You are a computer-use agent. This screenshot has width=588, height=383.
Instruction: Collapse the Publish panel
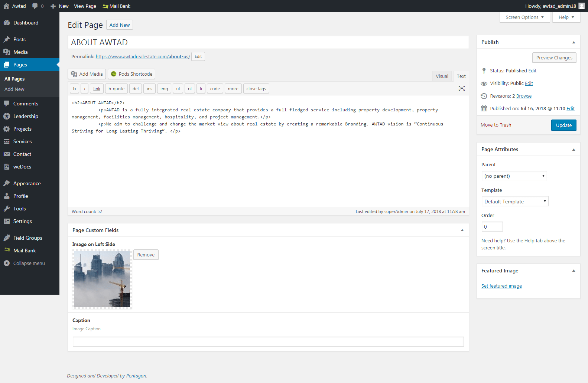pyautogui.click(x=574, y=42)
